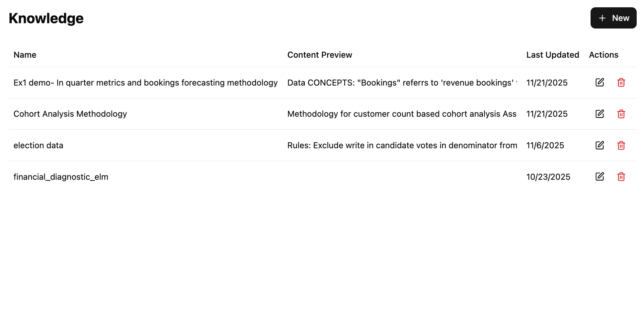This screenshot has height=325, width=644.
Task: Delete the Cohort Analysis Methodology entry
Action: (621, 114)
